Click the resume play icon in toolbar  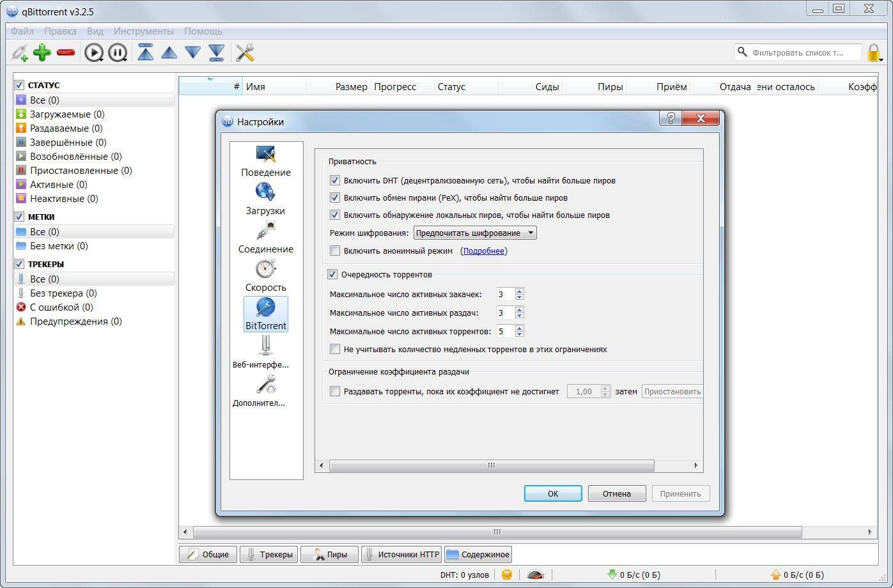(94, 53)
